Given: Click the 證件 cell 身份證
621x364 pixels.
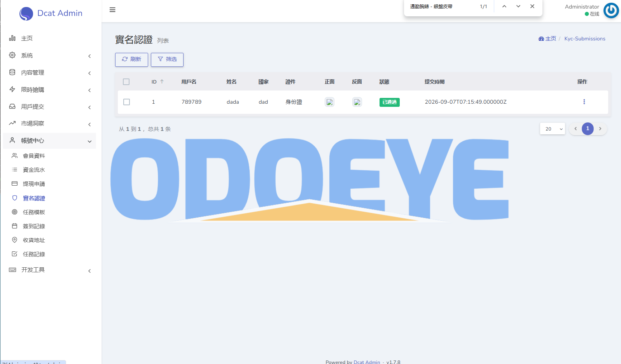Looking at the screenshot, I should 294,102.
